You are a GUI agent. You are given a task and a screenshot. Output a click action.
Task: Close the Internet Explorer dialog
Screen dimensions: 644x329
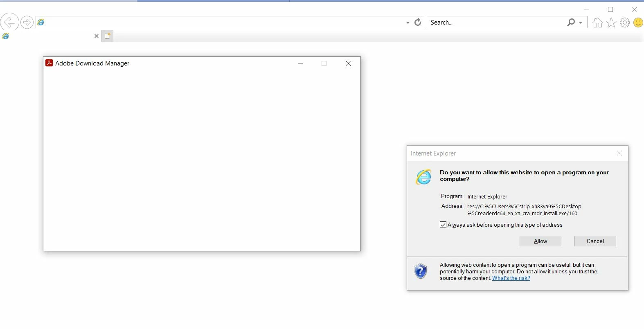[619, 153]
